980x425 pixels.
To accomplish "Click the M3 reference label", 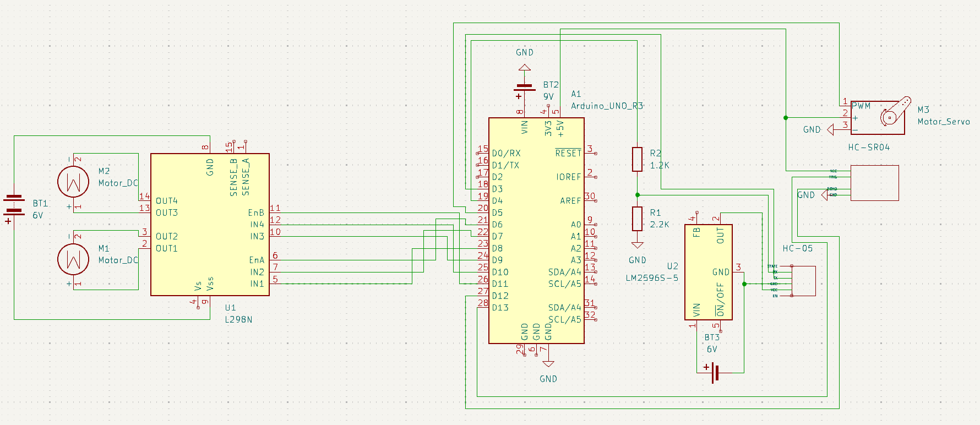I will click(923, 110).
